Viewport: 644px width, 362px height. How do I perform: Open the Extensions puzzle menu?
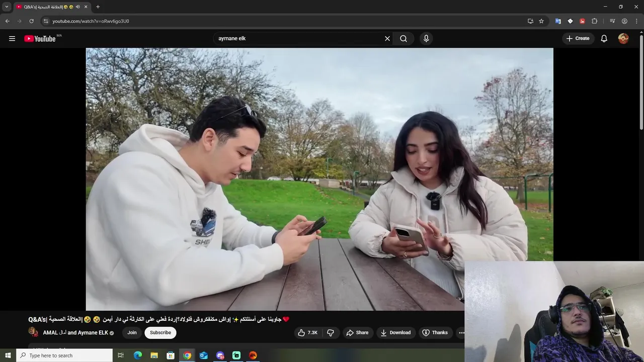[595, 21]
